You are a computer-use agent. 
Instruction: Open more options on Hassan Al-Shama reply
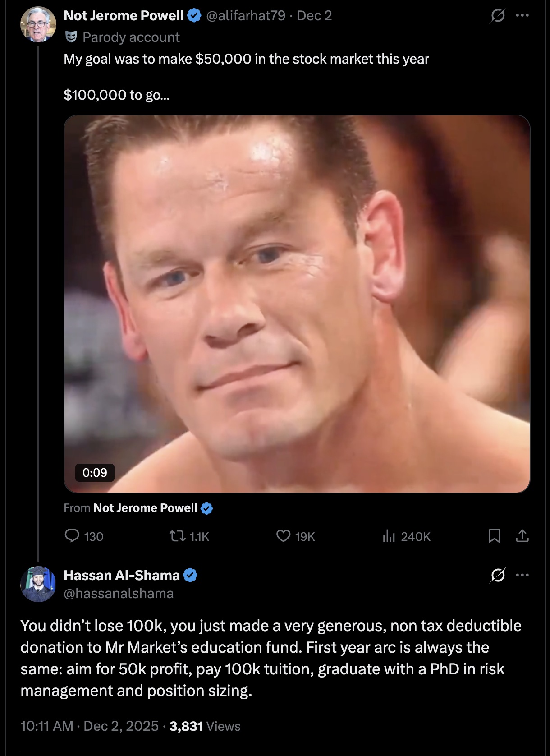(x=522, y=575)
